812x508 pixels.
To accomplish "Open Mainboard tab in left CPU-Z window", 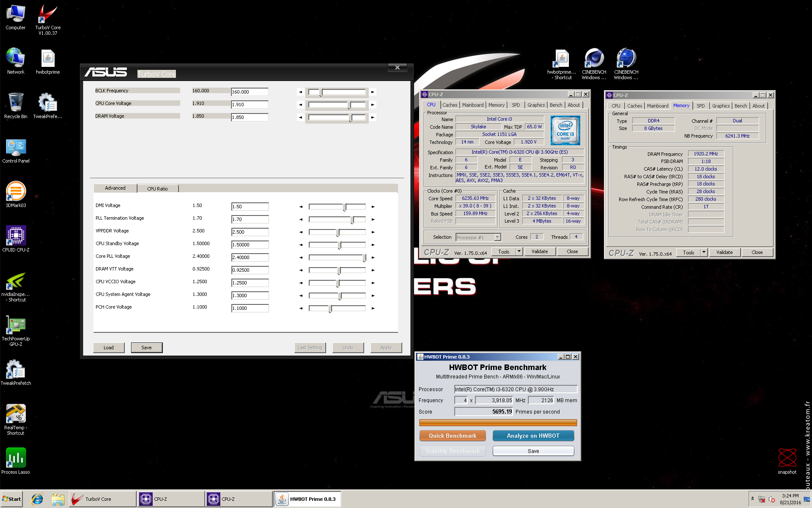I will tap(473, 105).
